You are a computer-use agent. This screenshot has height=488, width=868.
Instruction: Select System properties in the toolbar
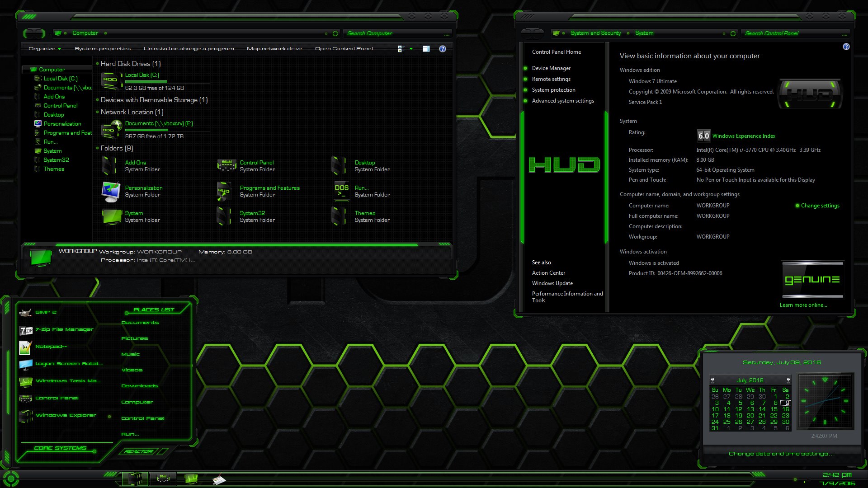tap(103, 49)
